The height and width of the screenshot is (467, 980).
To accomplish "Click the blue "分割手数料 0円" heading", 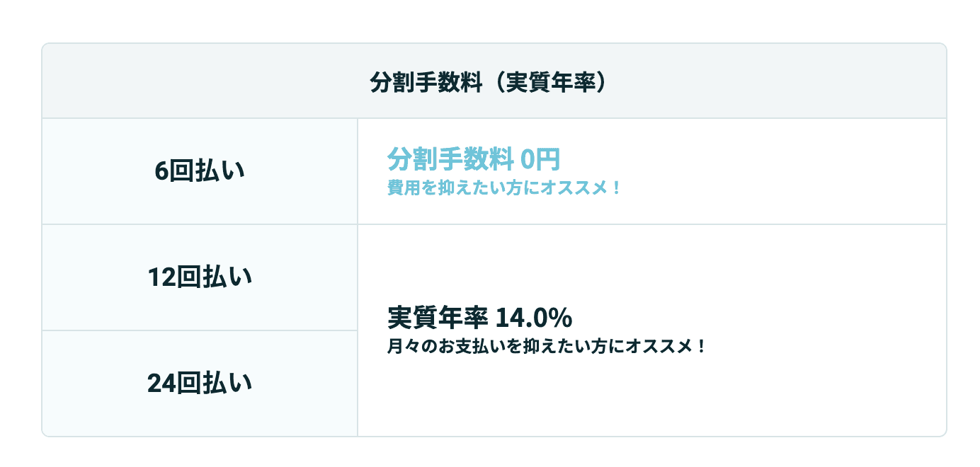I will point(473,160).
